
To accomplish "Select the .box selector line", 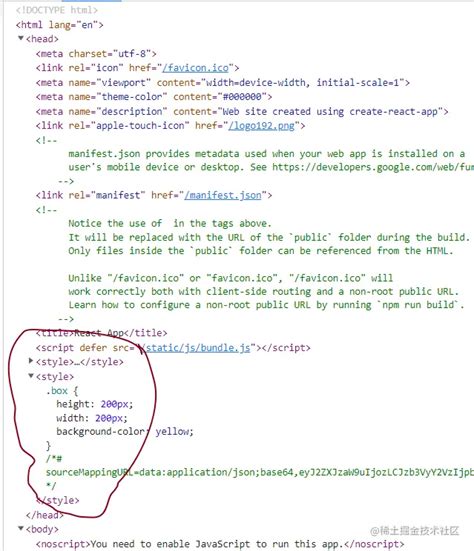I will click(x=62, y=391).
